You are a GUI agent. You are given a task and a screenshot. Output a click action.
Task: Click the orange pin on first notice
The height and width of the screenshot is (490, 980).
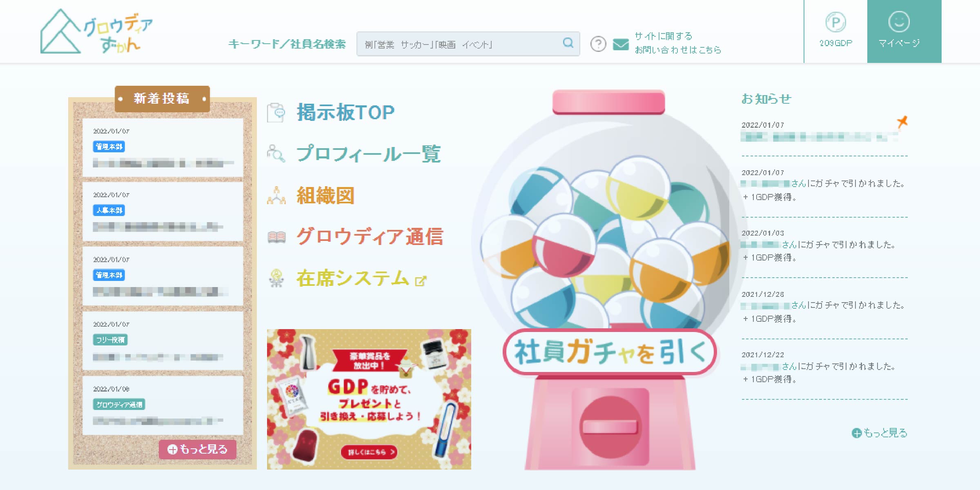[x=902, y=121]
